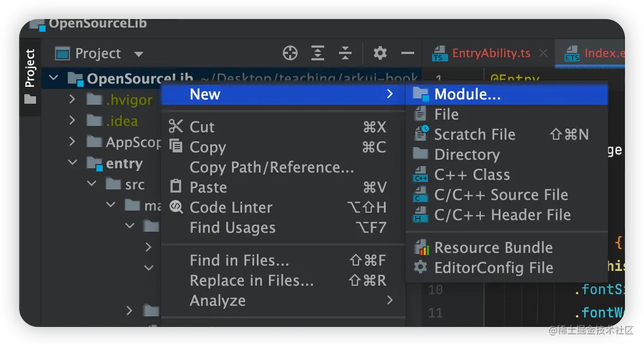644x346 pixels.
Task: Click the Collapse All icon in Project toolbar
Action: tap(345, 53)
